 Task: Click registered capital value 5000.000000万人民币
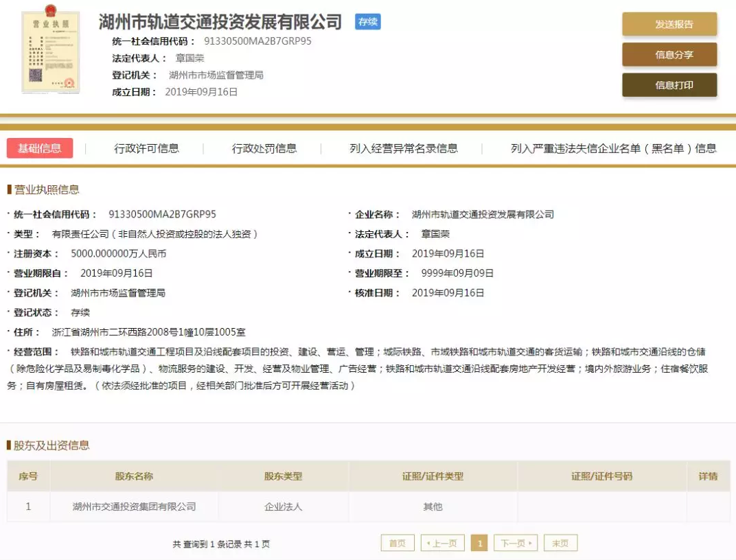coord(119,254)
